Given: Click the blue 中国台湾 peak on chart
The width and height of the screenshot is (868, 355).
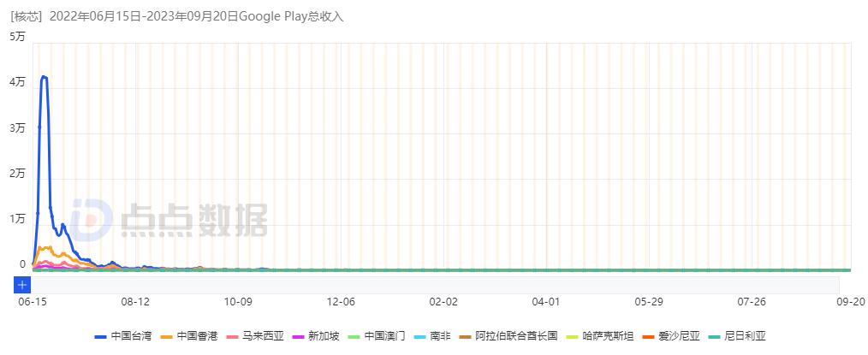Looking at the screenshot, I should pyautogui.click(x=44, y=77).
